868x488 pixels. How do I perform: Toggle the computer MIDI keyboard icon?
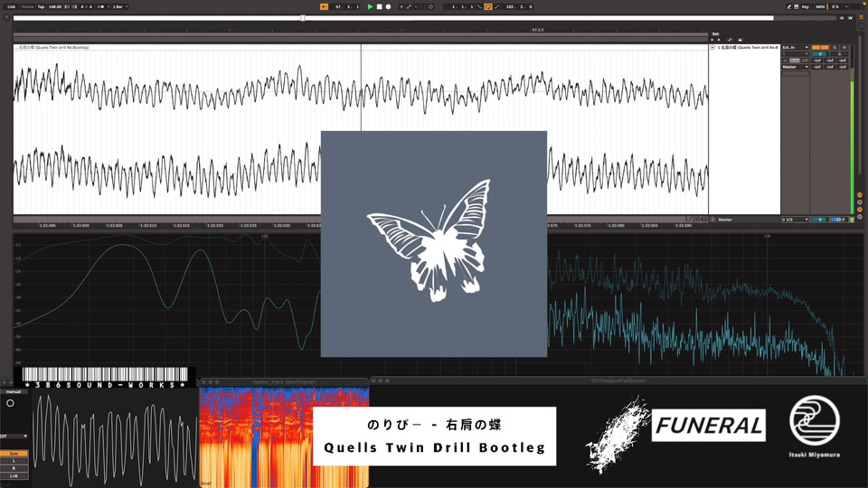coord(796,6)
